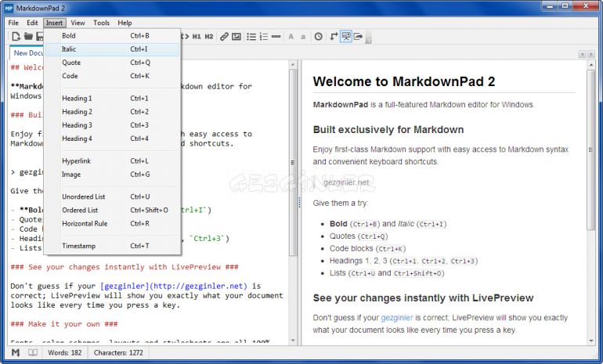Choose Hyperlink from Insert menu

tap(112, 161)
